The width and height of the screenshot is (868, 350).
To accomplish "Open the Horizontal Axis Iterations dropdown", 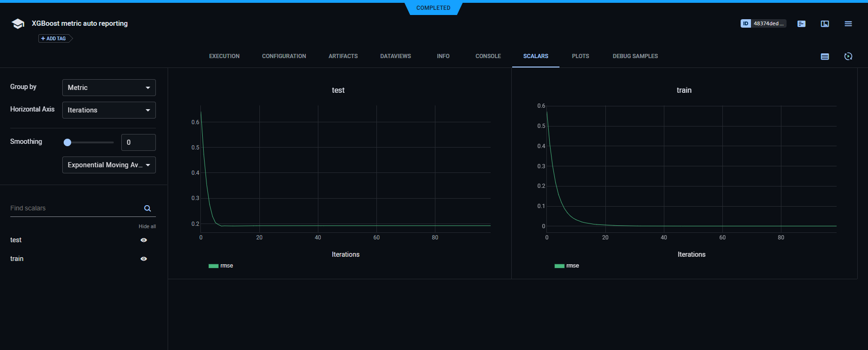I will click(109, 110).
